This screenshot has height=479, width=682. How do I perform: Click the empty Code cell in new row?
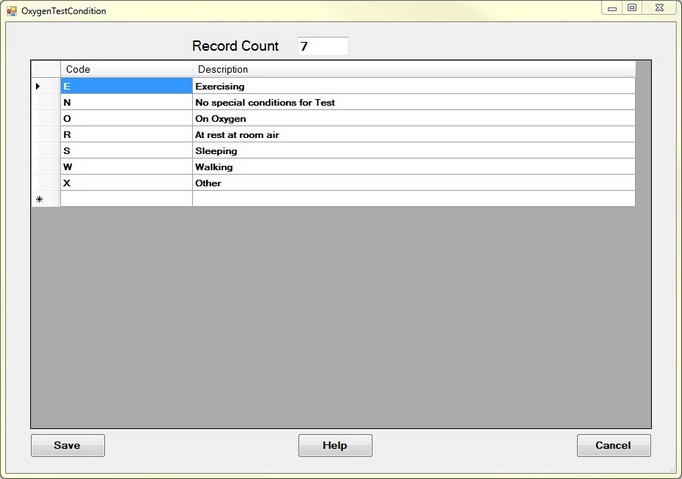click(x=126, y=199)
